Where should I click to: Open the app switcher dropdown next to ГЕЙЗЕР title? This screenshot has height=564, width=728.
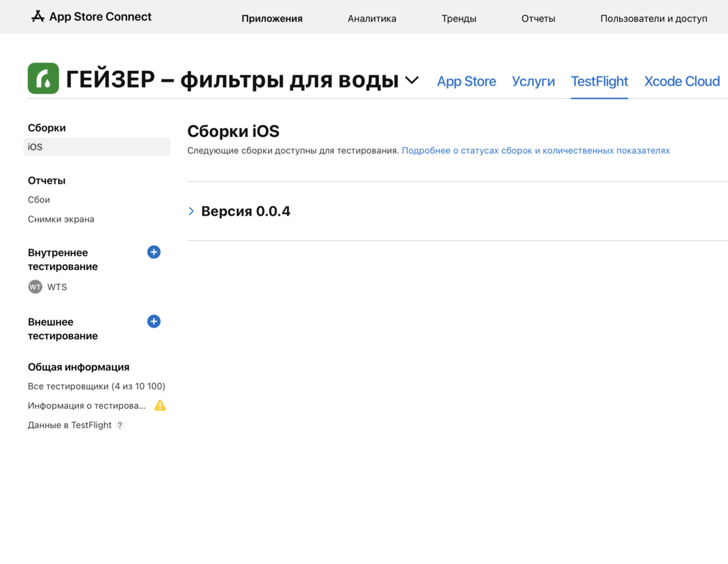[412, 80]
